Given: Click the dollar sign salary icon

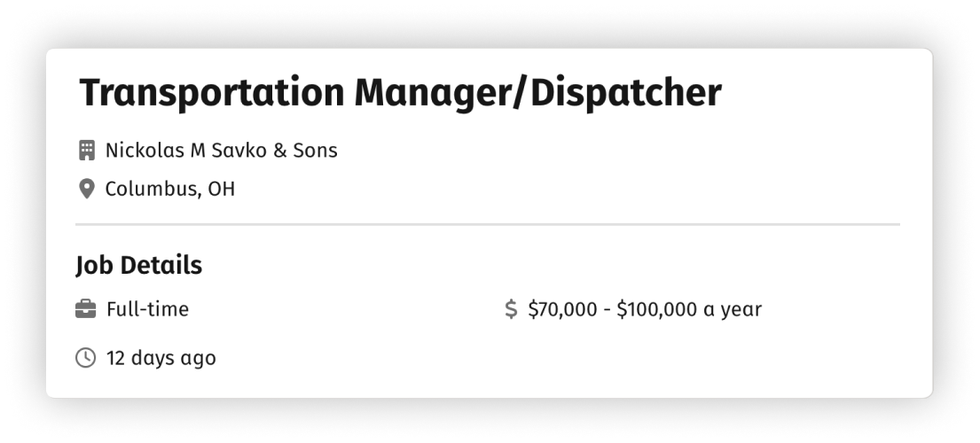Looking at the screenshot, I should [x=510, y=309].
